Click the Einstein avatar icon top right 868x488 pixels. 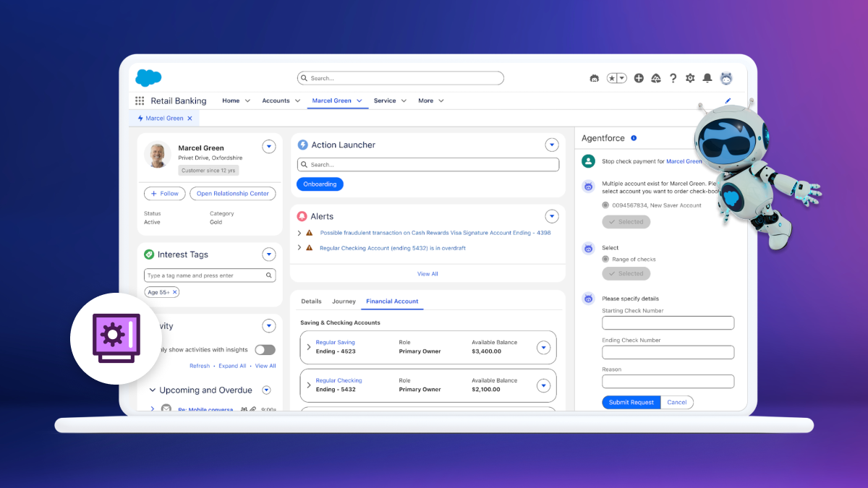click(726, 77)
